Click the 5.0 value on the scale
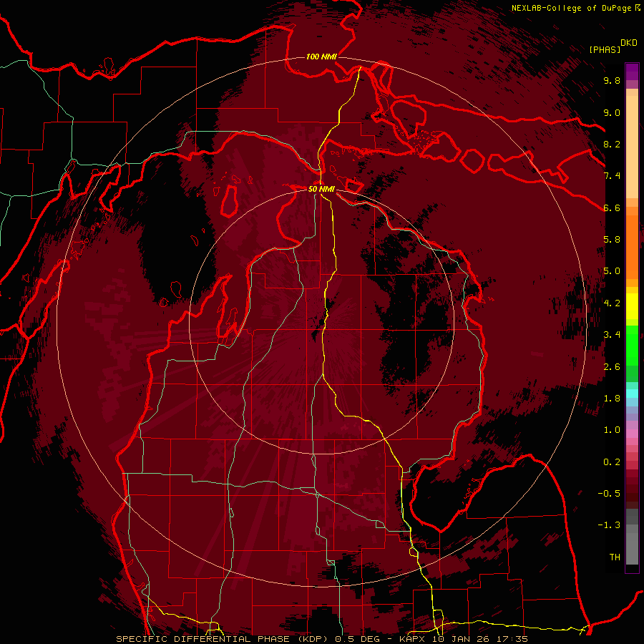 click(612, 271)
